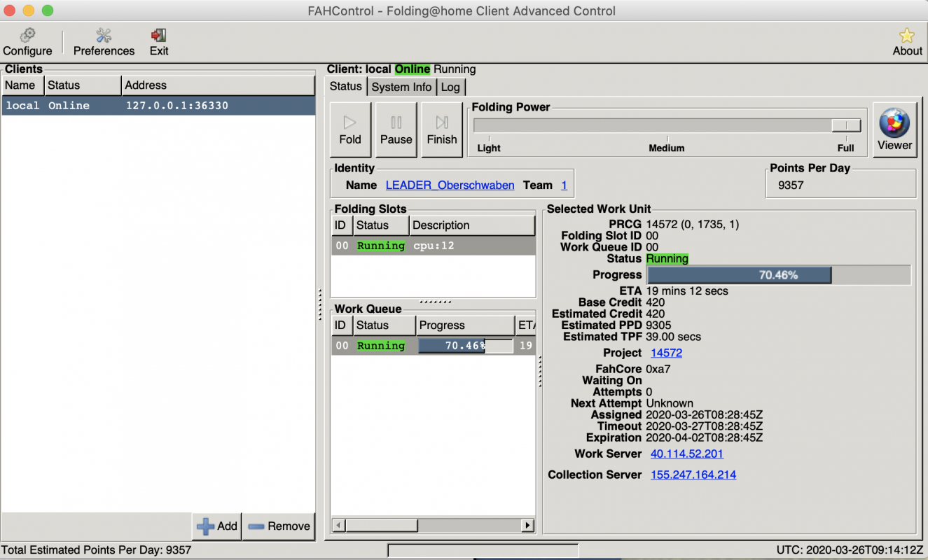
Task: Pause folding with the Pause button
Action: [396, 130]
